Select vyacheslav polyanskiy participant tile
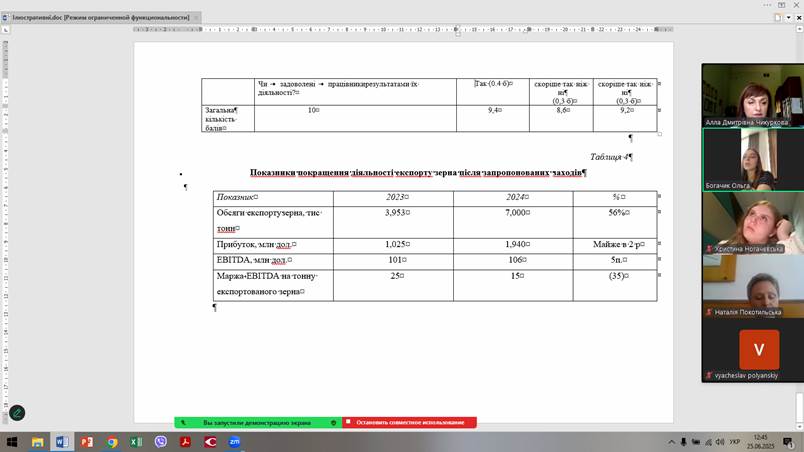 click(752, 351)
